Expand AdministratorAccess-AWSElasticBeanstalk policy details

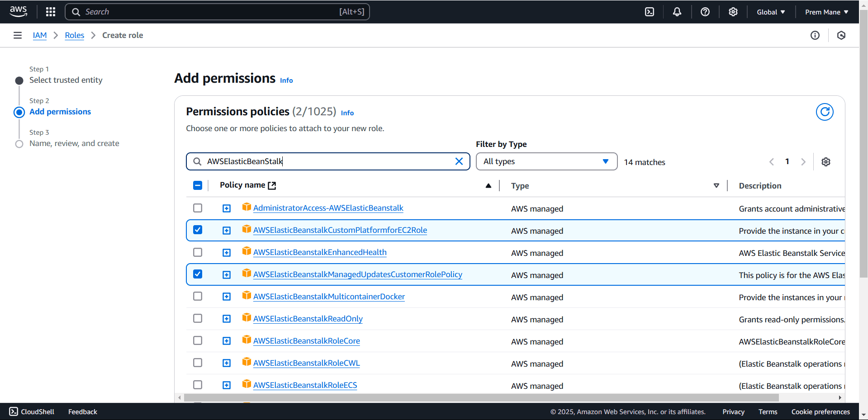pos(227,208)
